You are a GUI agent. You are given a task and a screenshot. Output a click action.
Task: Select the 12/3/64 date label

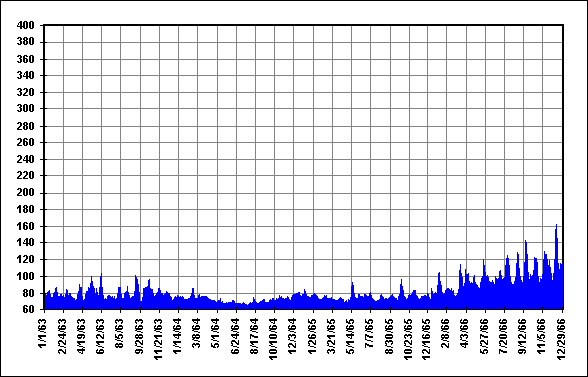[292, 336]
